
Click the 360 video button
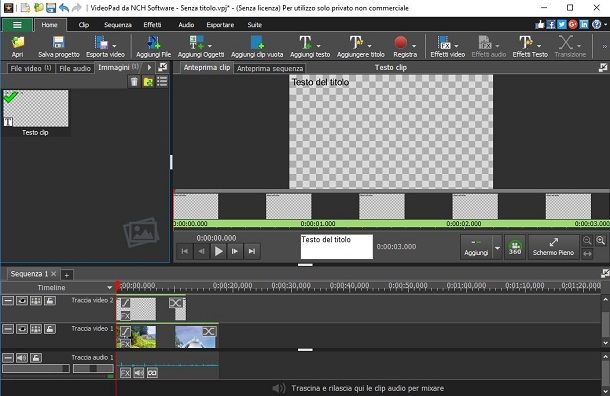tap(515, 247)
